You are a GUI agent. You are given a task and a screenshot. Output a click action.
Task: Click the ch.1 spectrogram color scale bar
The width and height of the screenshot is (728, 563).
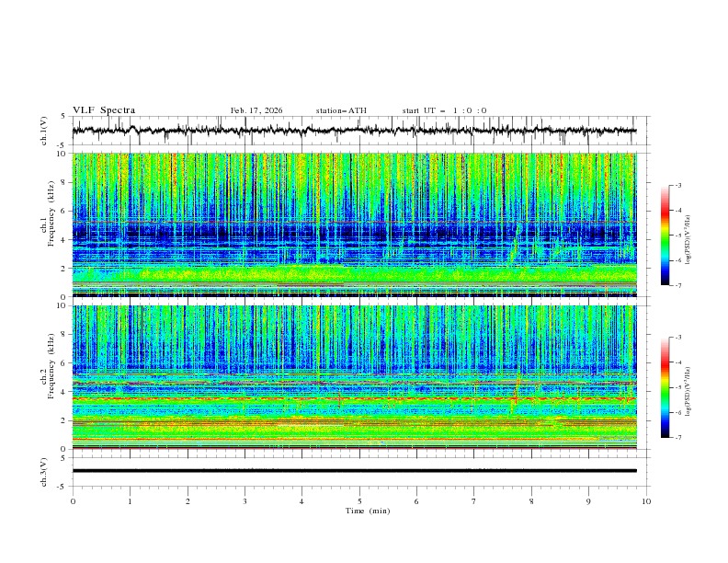(x=665, y=236)
